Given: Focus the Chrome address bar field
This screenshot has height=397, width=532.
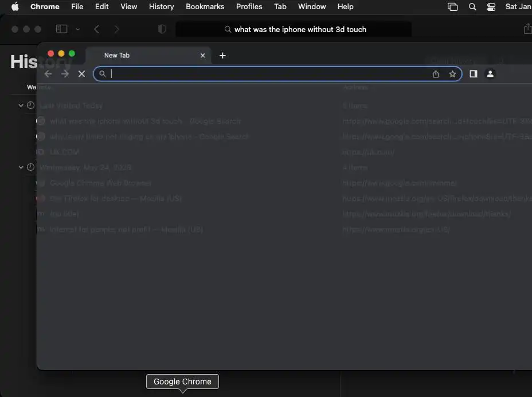Looking at the screenshot, I should tap(277, 74).
